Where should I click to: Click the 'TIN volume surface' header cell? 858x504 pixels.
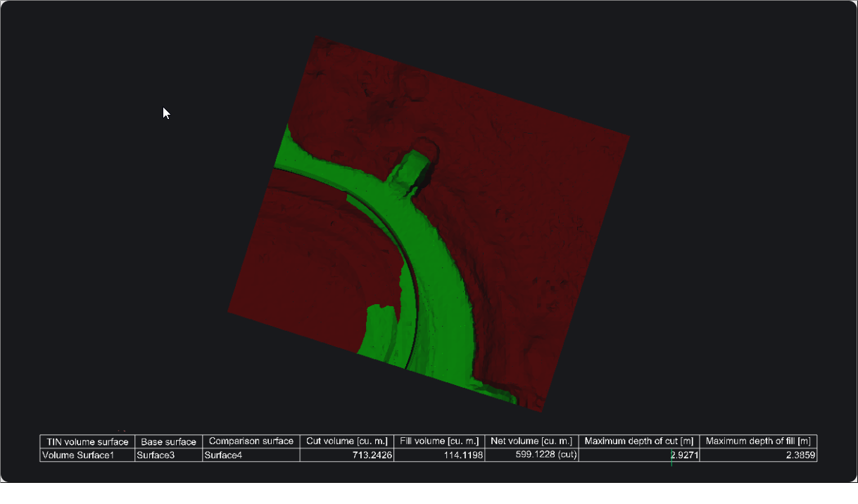point(87,442)
